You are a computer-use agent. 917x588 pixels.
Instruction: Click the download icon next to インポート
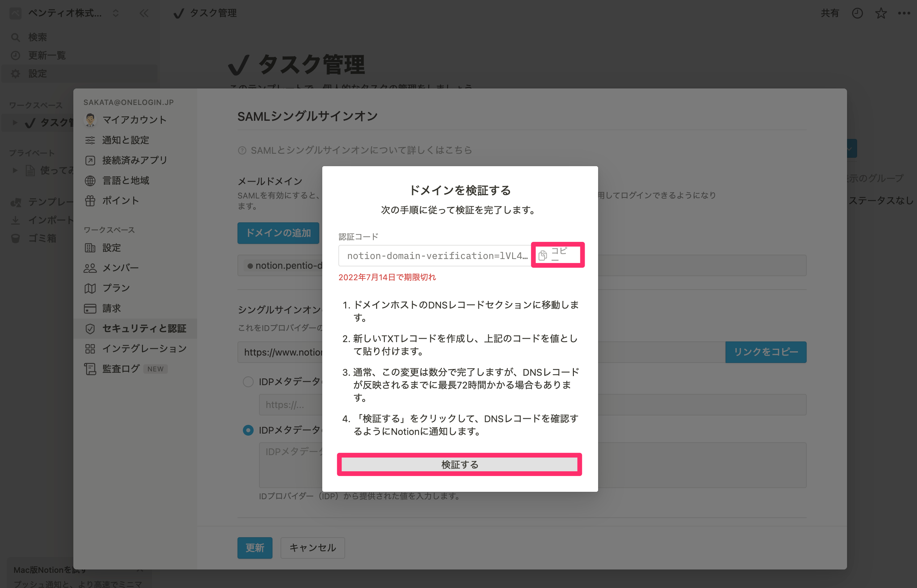tap(15, 220)
